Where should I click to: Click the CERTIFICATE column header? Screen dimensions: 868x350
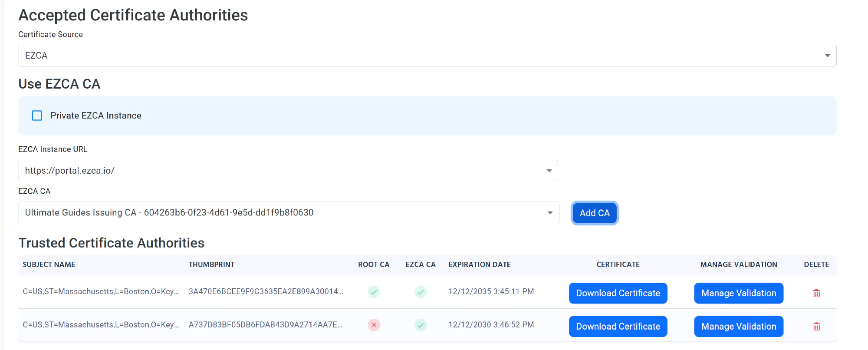click(x=618, y=264)
